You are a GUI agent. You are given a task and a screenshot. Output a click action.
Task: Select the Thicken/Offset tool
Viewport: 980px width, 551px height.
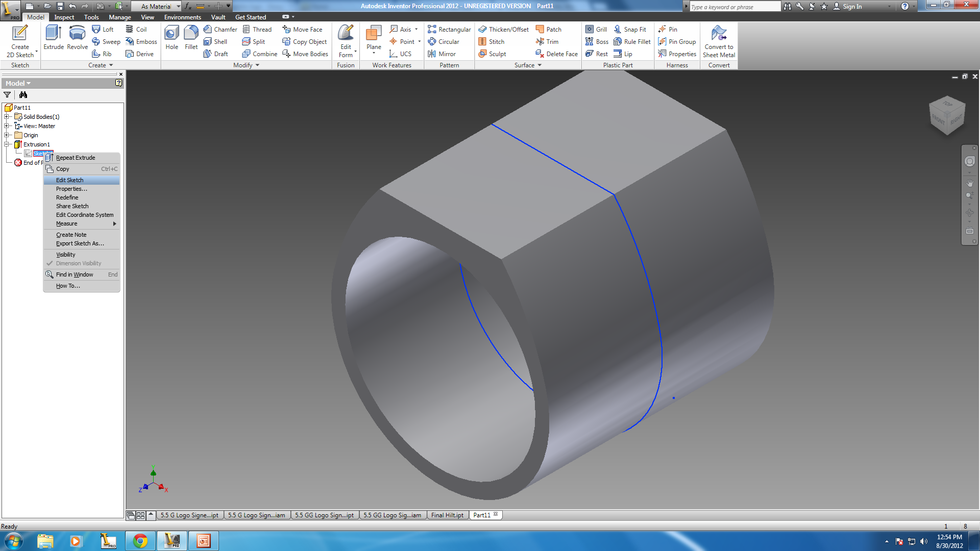(x=503, y=29)
